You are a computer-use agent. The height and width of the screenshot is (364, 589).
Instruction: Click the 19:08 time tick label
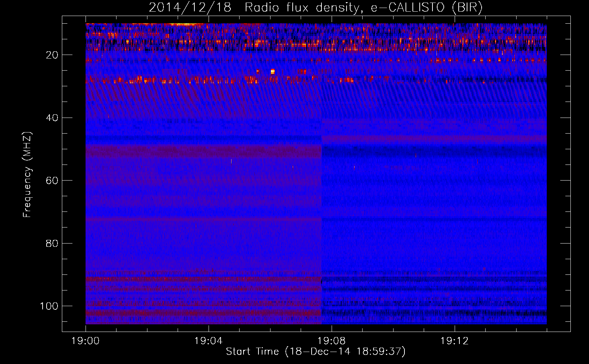(x=332, y=341)
